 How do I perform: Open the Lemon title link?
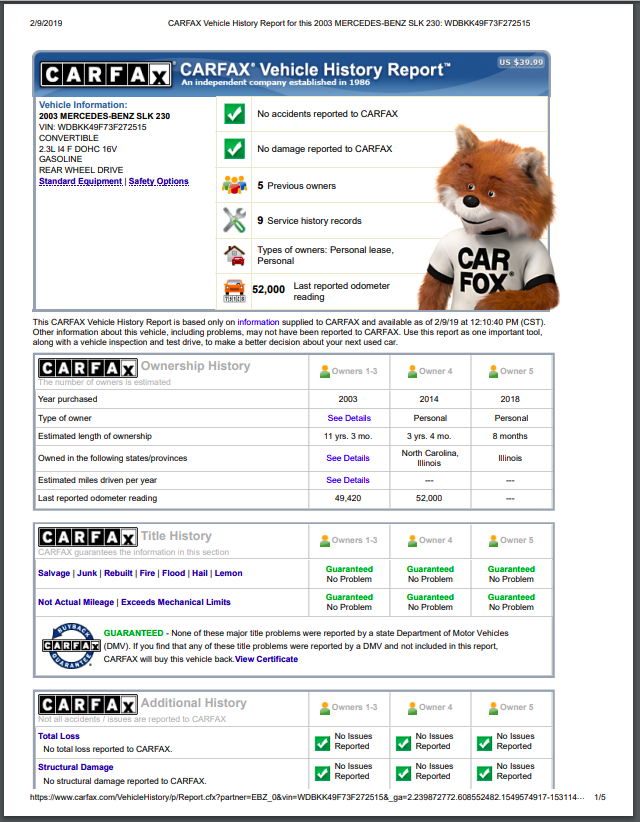[x=229, y=573]
